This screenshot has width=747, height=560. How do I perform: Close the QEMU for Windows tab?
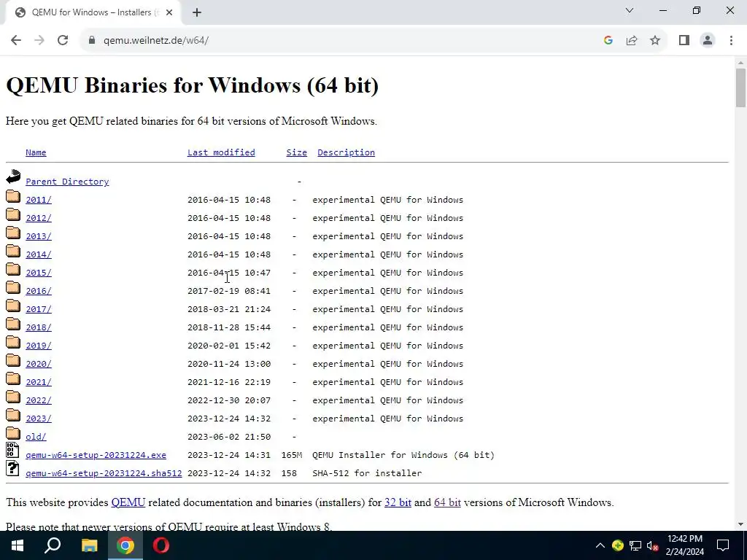169,12
